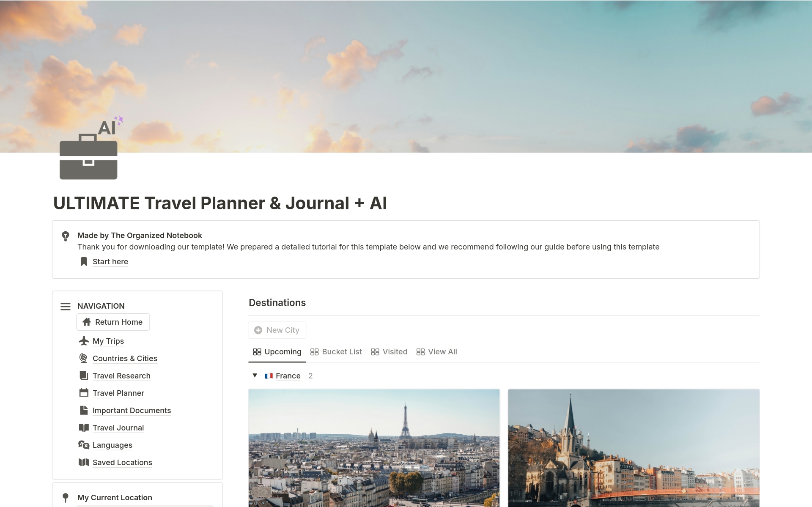Click the document icon next to Important Documents
812x507 pixels.
(84, 410)
